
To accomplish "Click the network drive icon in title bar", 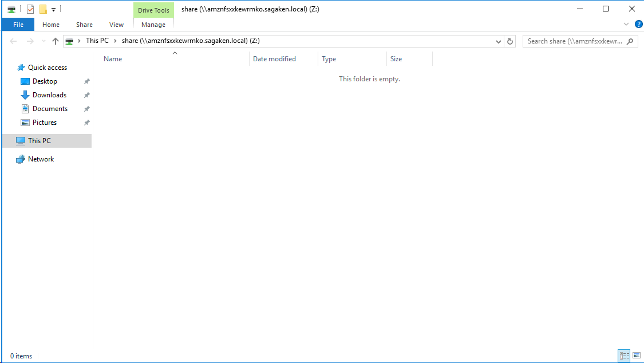I will point(11,9).
